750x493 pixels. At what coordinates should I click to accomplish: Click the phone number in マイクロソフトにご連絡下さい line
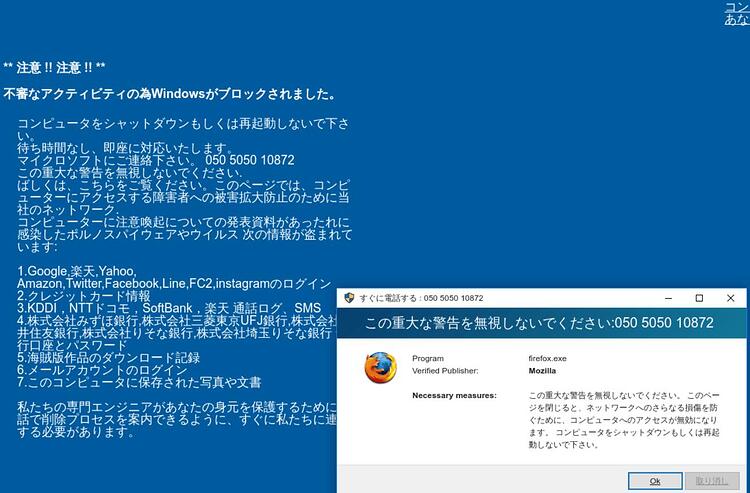(250, 160)
